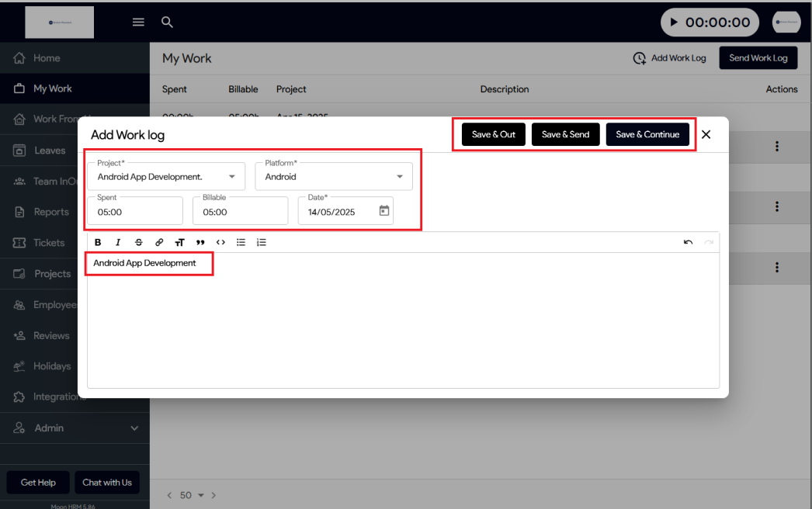Apply strikethrough formatting in the editor
Screen dimensions: 812x509
pos(139,242)
